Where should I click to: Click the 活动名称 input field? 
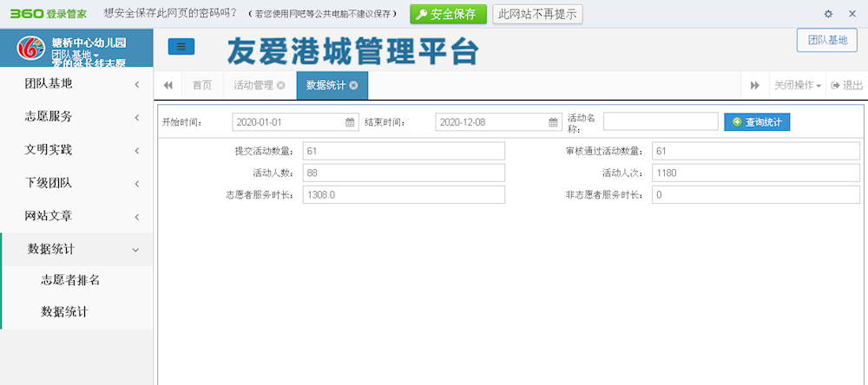[x=660, y=122]
